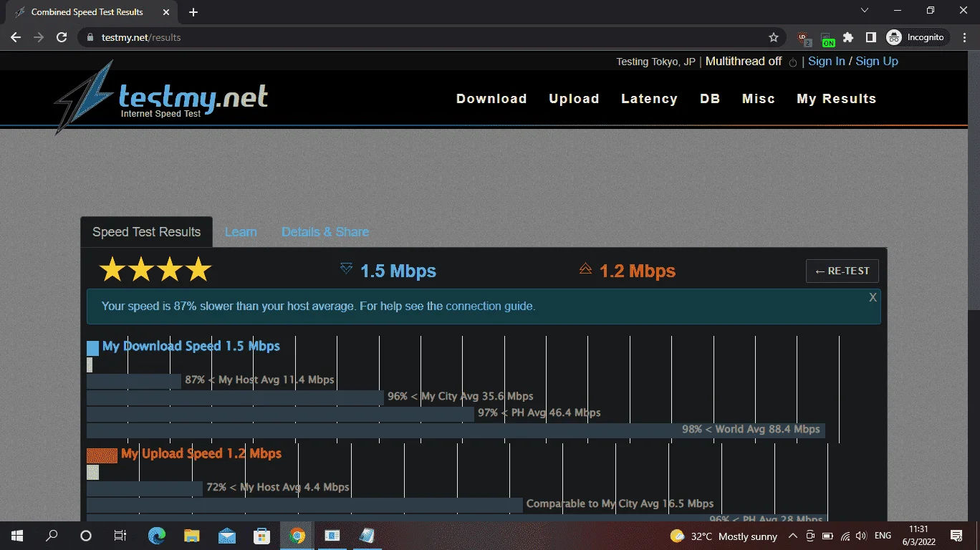
Task: Select the Speed Test Results tab
Action: click(x=147, y=232)
